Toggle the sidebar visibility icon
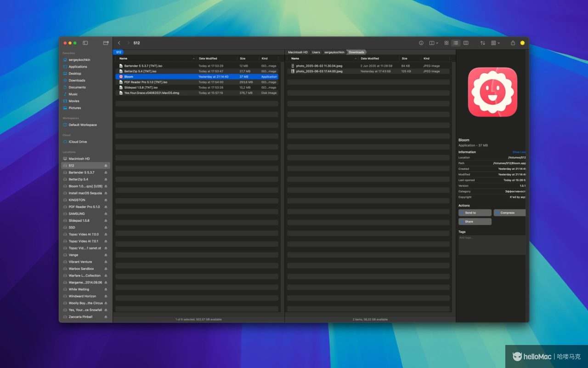Screen dimensions: 588x368 85,43
